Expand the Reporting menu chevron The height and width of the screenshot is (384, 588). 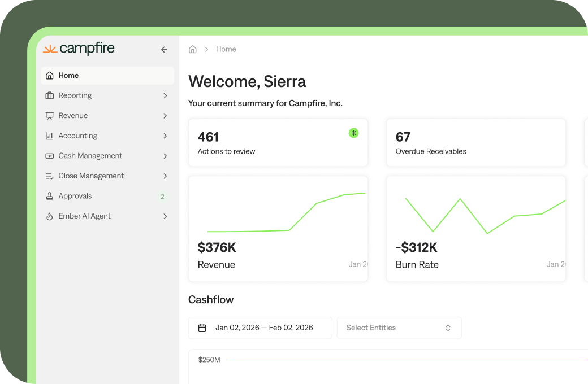[165, 96]
